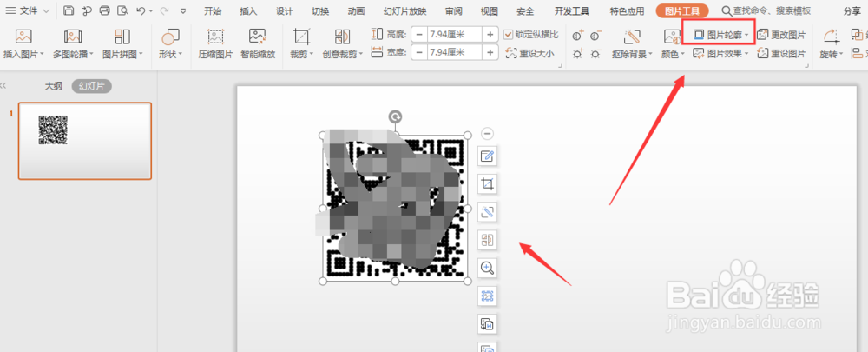
Task: Click the Undo arrow icon
Action: (141, 10)
